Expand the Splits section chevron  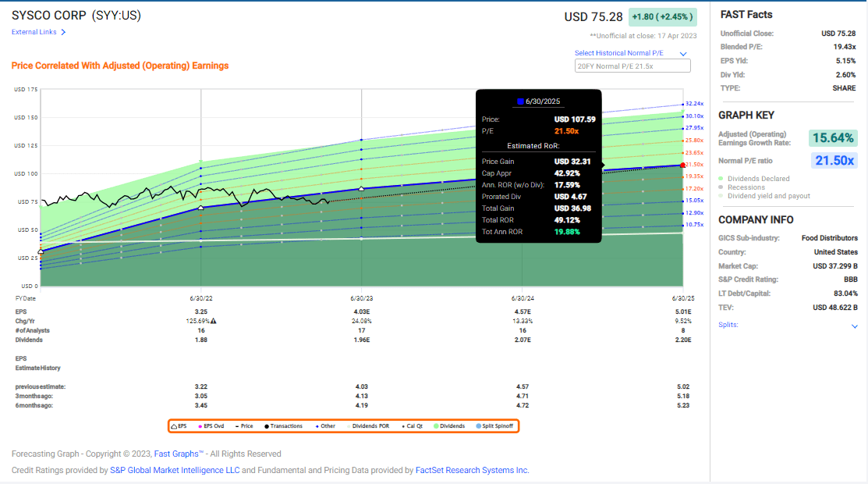click(855, 326)
